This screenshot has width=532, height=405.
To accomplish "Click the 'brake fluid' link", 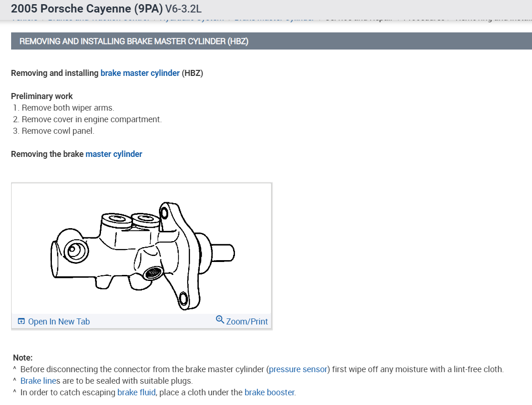I will 136,392.
